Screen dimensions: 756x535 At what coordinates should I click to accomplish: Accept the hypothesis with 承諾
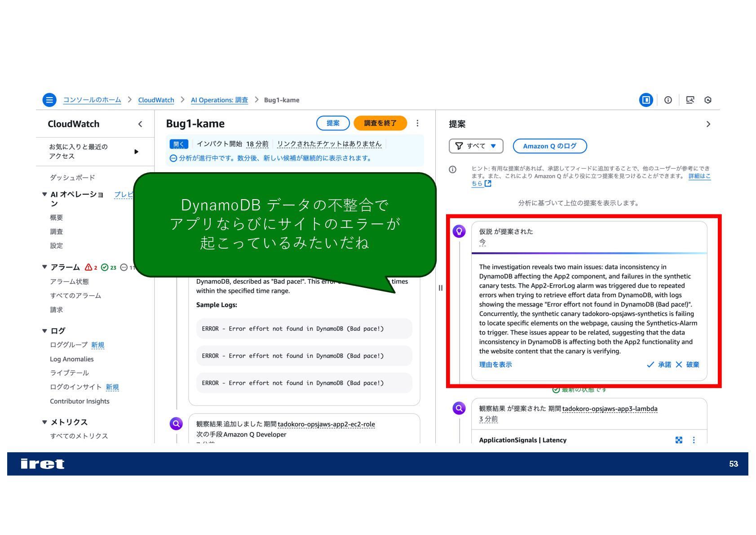659,365
